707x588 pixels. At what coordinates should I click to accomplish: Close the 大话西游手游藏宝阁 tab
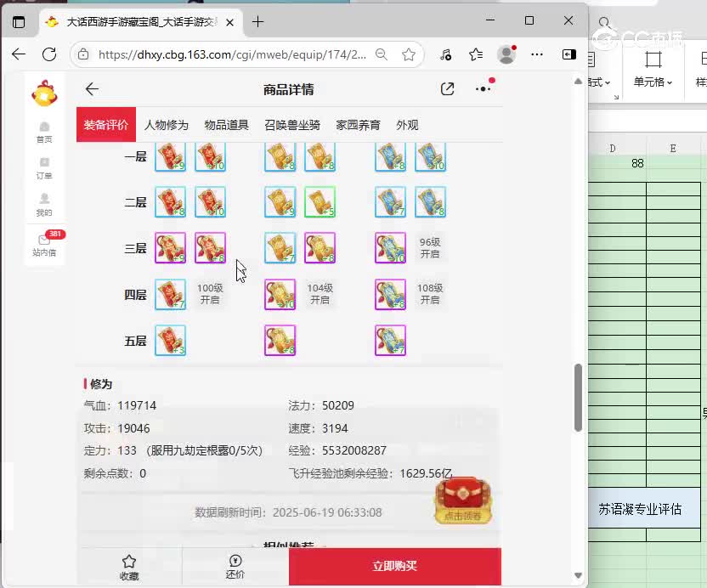(x=229, y=22)
